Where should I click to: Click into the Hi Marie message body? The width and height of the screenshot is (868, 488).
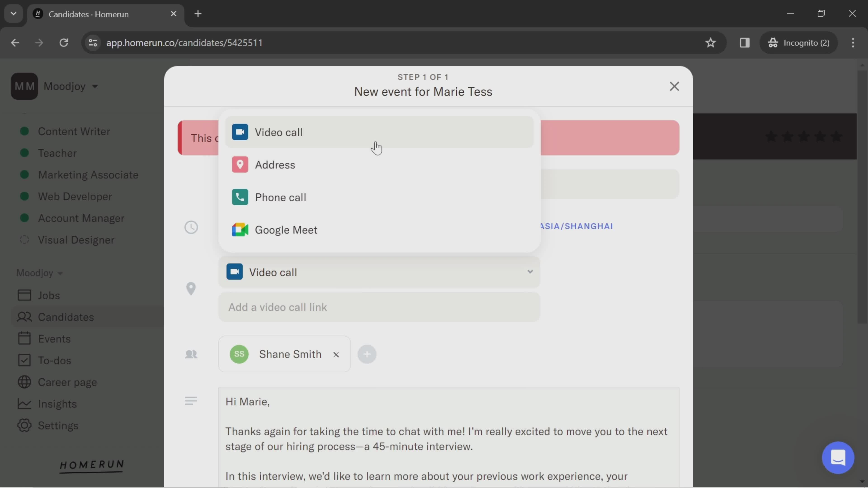[x=448, y=437]
